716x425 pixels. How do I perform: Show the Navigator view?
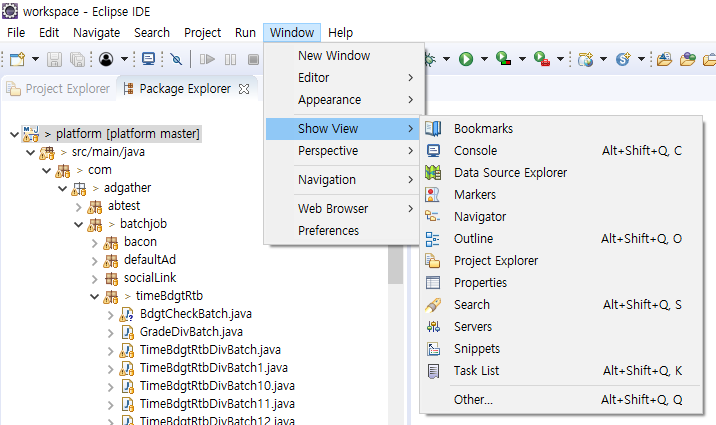[561, 216]
